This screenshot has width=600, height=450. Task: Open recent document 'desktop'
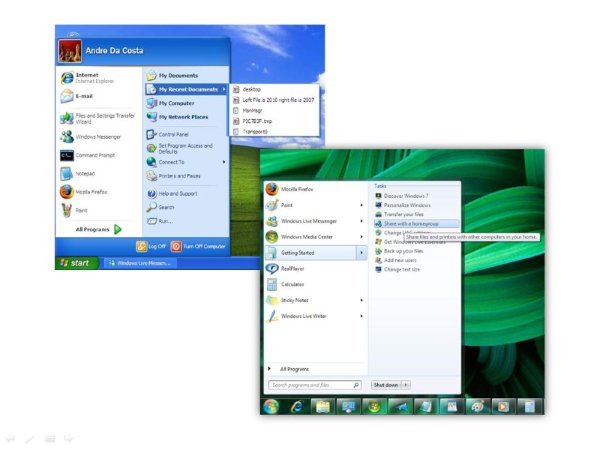(x=247, y=90)
